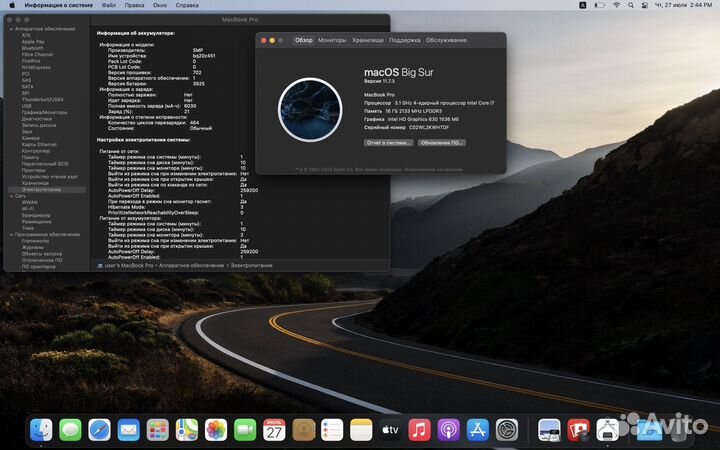Select Frameworks under software section
Image resolution: width=720 pixels, height=450 pixels.
click(35, 241)
